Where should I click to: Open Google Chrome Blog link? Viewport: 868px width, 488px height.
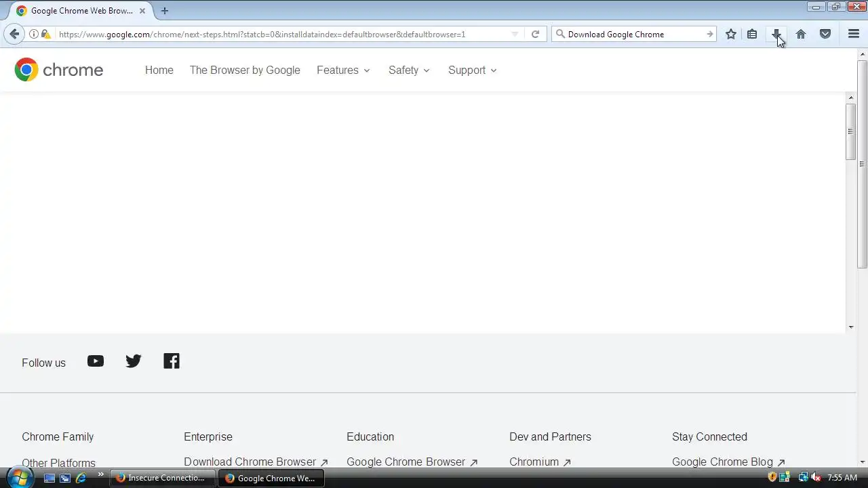728,462
